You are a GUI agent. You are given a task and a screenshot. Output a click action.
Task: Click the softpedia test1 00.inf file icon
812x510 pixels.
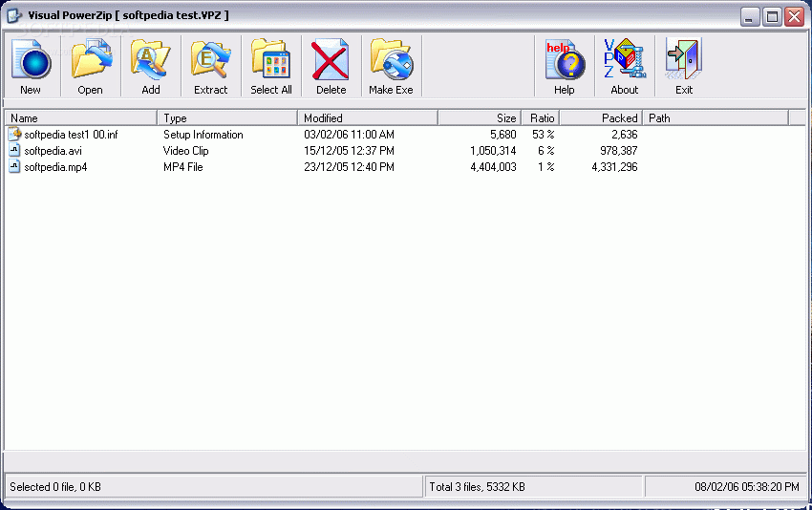pos(14,134)
